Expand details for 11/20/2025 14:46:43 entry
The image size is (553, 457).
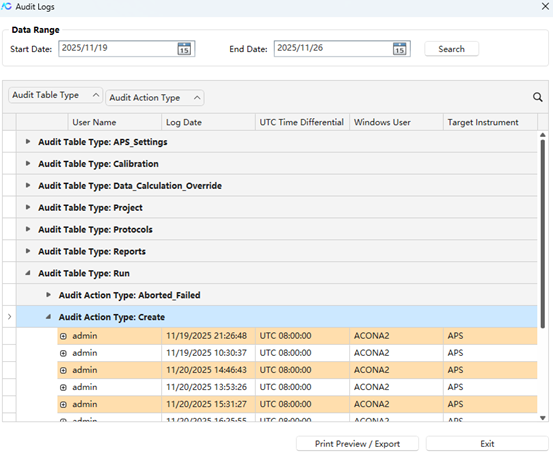[63, 370]
